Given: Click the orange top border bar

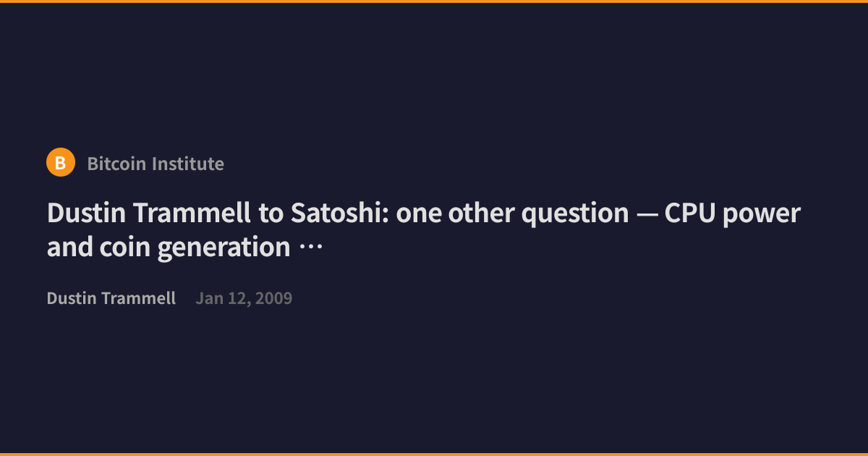Looking at the screenshot, I should point(434,1).
